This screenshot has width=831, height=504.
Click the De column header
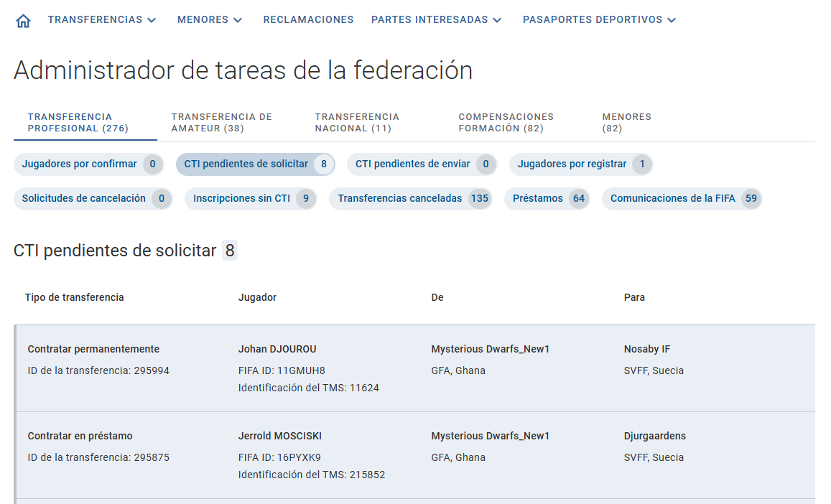[x=437, y=297]
